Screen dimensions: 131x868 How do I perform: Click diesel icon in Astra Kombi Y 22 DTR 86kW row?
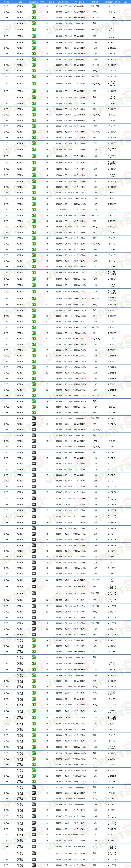pos(34,860)
